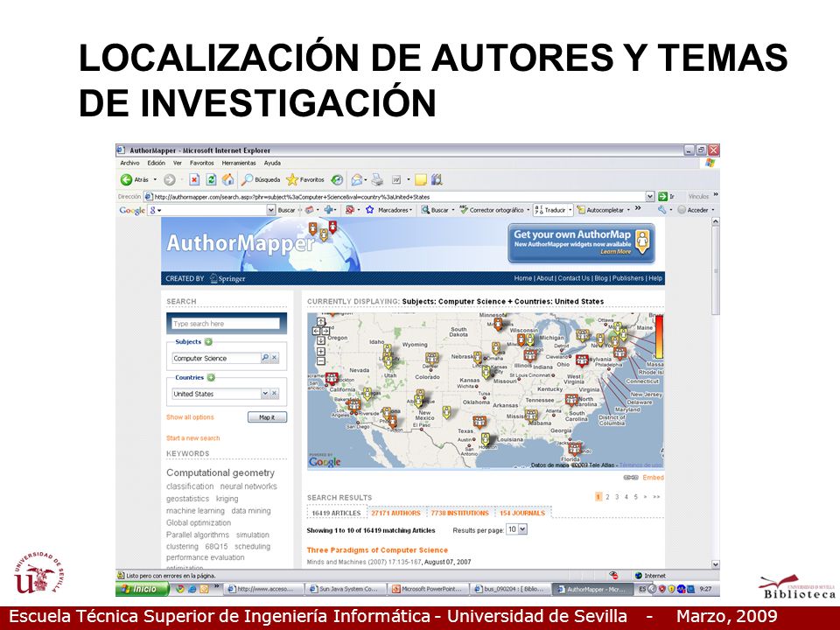
Task: Open the Búsqueda search toolbar button
Action: (261, 180)
